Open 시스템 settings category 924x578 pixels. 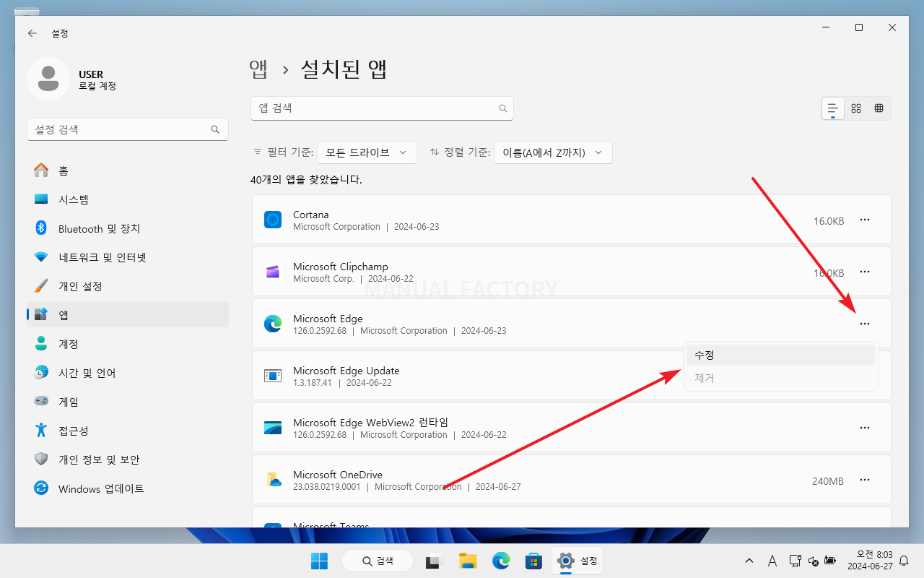coord(128,199)
